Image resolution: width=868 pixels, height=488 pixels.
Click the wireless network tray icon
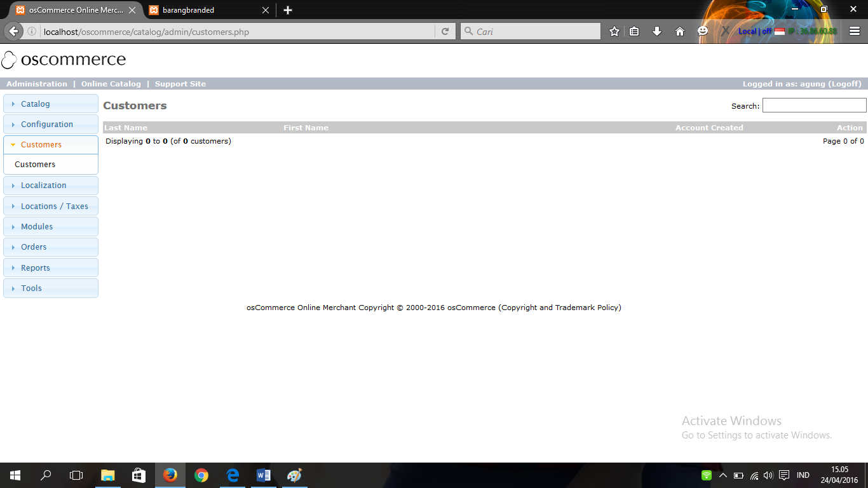pos(754,475)
